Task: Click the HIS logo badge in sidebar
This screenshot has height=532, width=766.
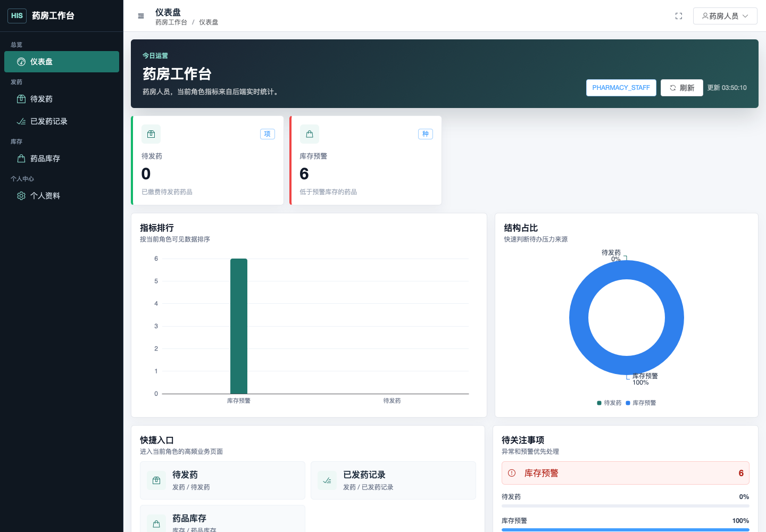Action: pos(17,16)
